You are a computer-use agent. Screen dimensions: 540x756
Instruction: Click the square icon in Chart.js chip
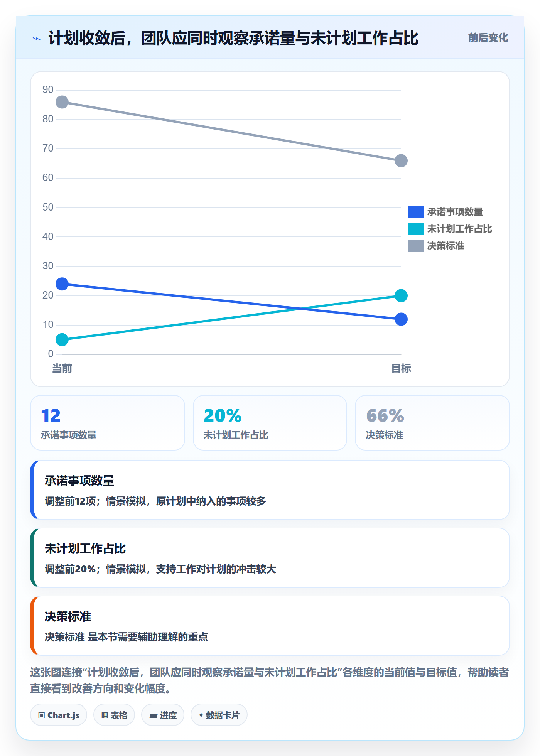(x=42, y=715)
